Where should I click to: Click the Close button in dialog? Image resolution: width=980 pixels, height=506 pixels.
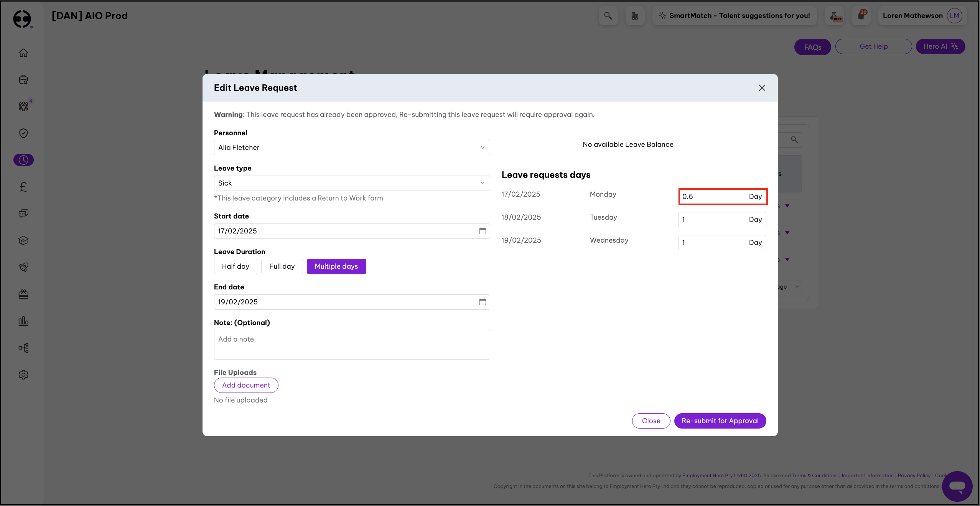click(651, 421)
